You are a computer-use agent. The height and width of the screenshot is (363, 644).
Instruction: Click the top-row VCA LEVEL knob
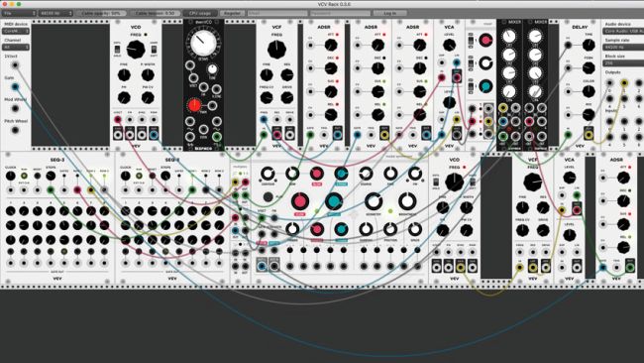pos(449,45)
